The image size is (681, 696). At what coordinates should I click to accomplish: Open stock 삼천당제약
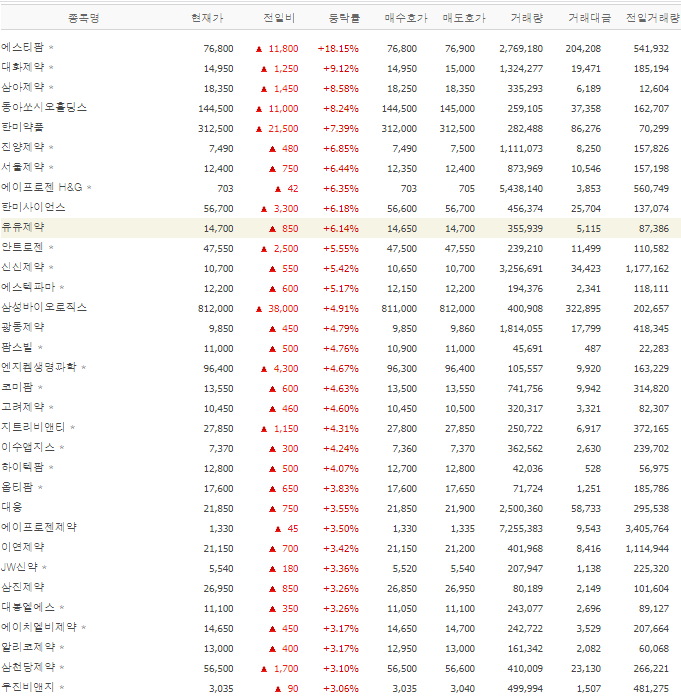[x=28, y=667]
